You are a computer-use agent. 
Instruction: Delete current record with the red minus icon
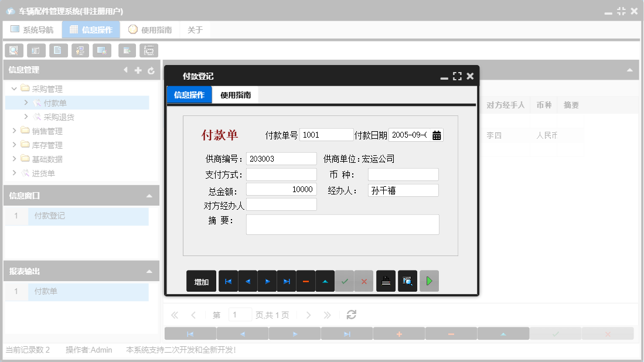(305, 281)
